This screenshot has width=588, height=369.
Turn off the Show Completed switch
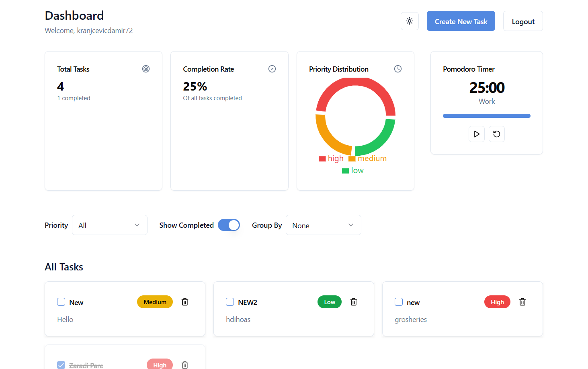[229, 225]
